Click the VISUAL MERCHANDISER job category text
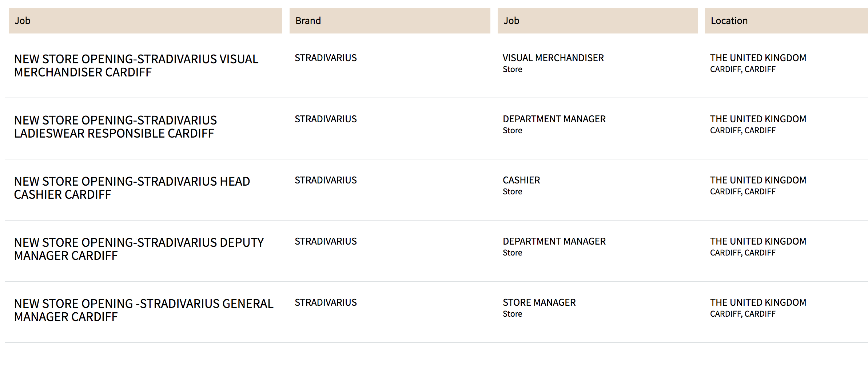 click(x=553, y=58)
